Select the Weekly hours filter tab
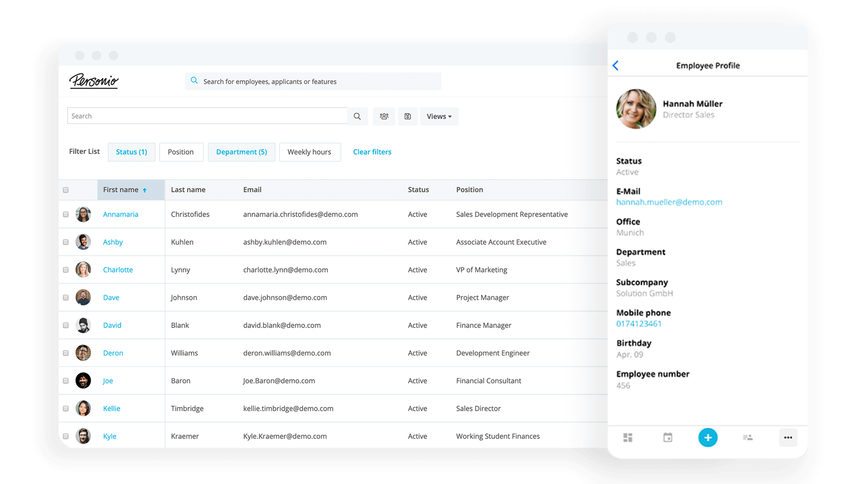Viewport: 868px width, 484px height. [309, 151]
